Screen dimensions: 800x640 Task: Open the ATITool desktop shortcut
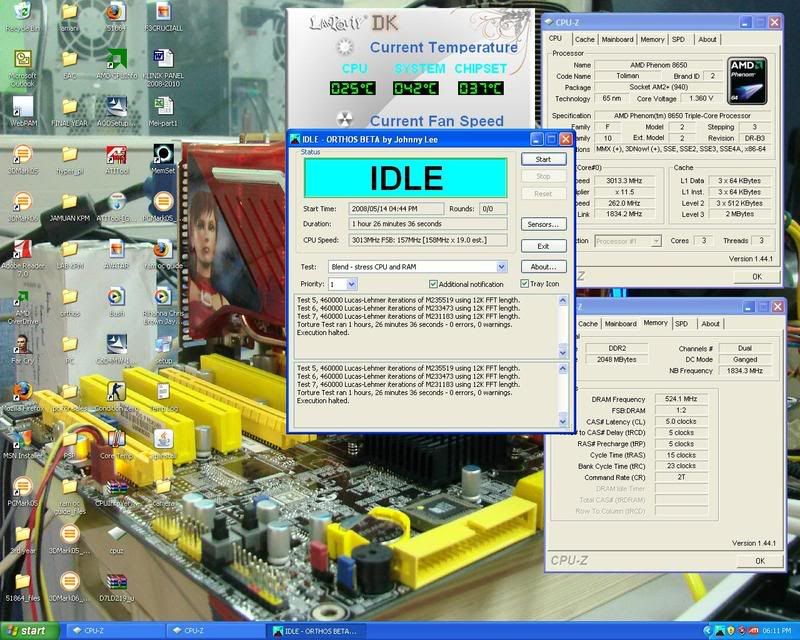click(x=117, y=155)
